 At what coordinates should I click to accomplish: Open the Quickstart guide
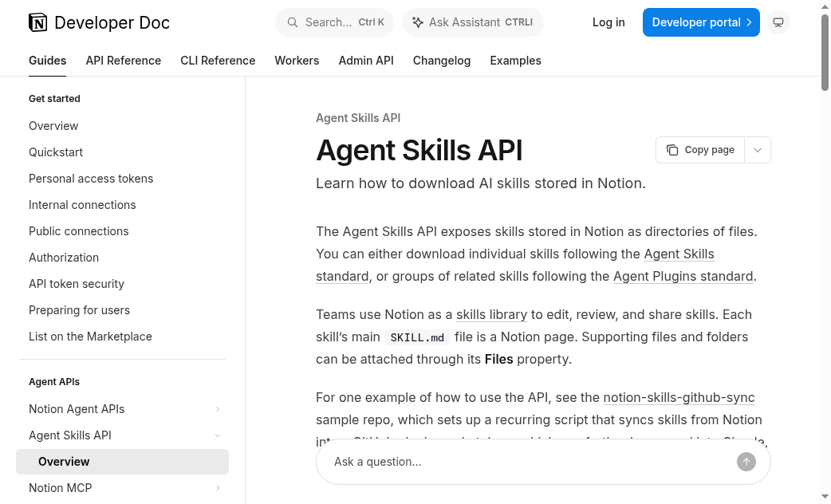click(56, 152)
